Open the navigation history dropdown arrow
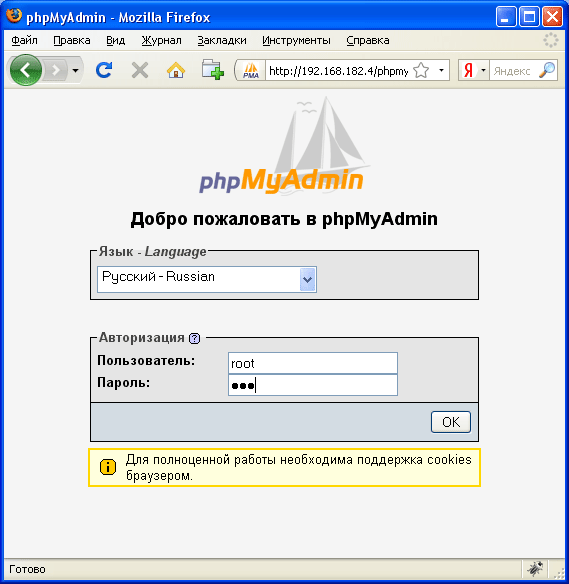The image size is (569, 584). coord(75,70)
